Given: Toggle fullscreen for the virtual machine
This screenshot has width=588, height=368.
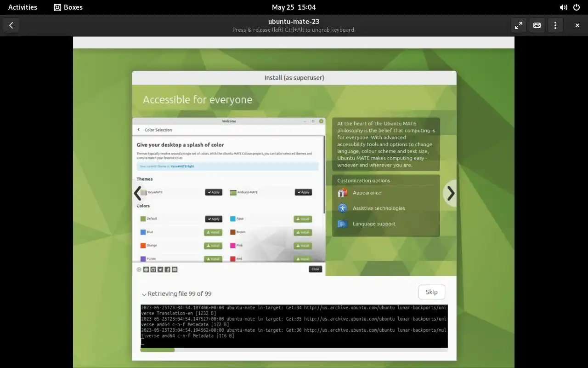Looking at the screenshot, I should tap(519, 25).
